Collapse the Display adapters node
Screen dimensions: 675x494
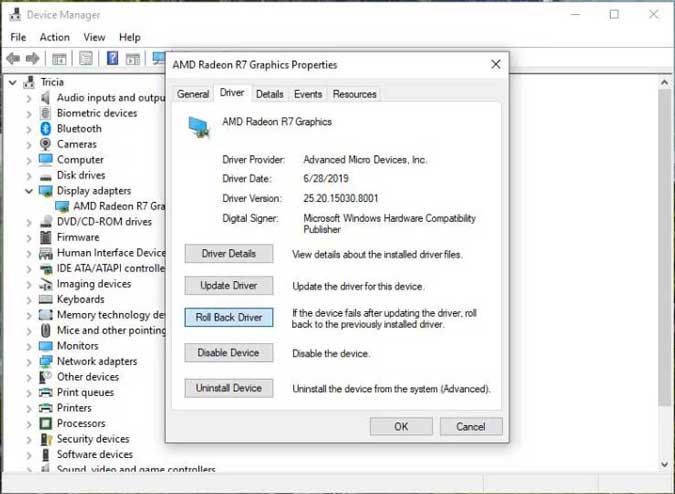pyautogui.click(x=29, y=191)
